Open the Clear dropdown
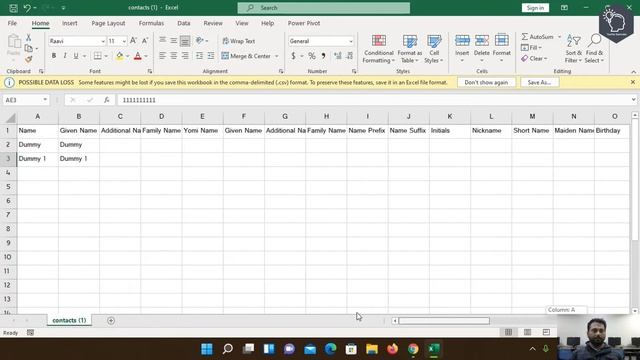This screenshot has height=360, width=640. pyautogui.click(x=534, y=59)
